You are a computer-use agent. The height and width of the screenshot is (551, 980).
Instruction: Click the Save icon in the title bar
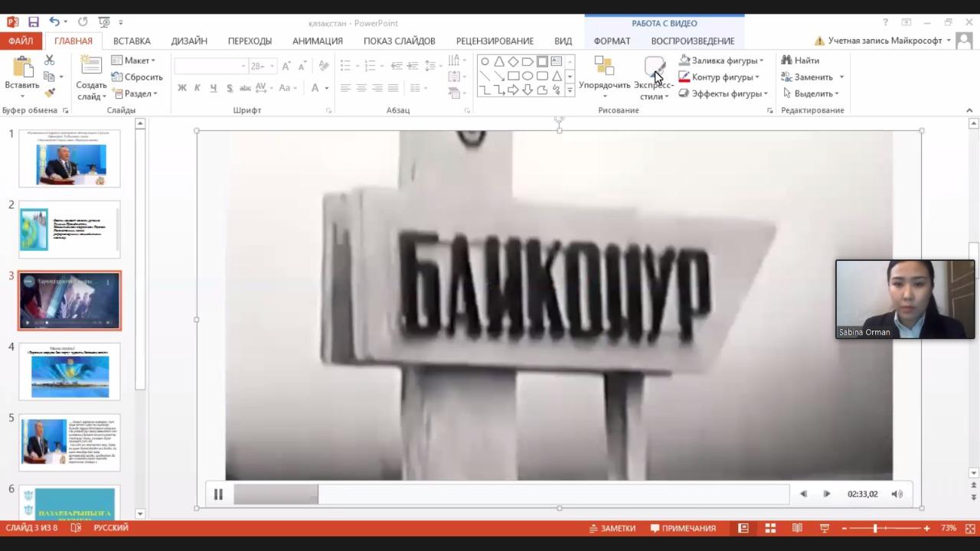pyautogui.click(x=34, y=22)
